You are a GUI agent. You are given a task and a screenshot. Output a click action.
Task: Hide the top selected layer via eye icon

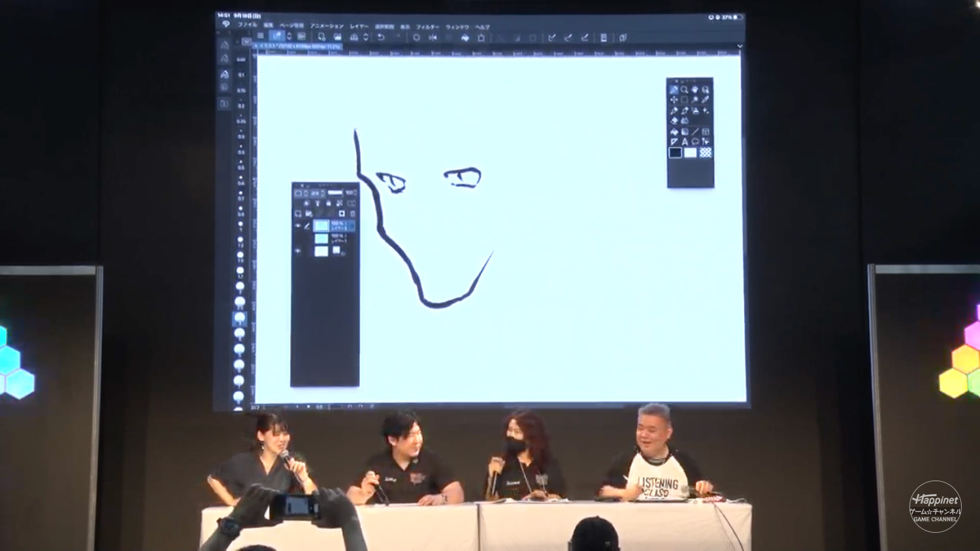pyautogui.click(x=298, y=226)
